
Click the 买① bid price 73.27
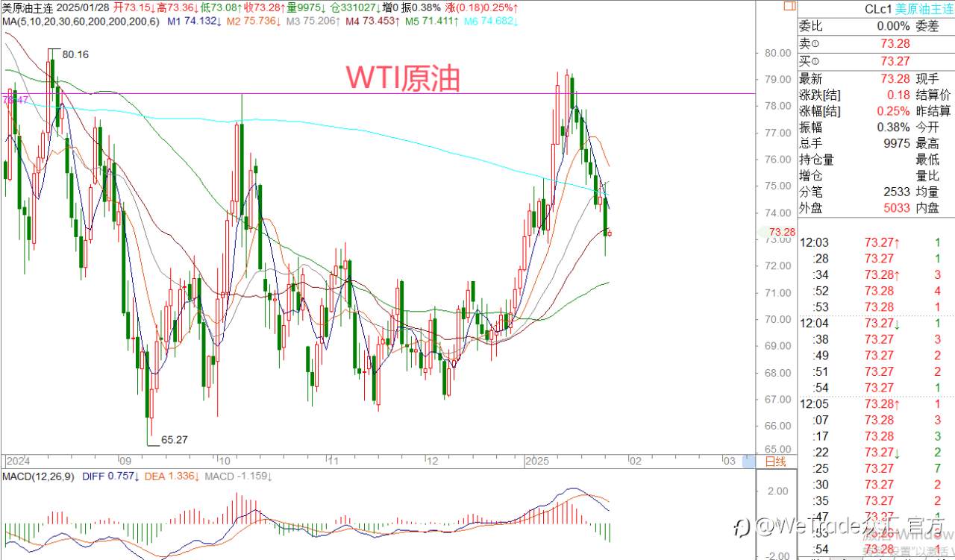(895, 61)
